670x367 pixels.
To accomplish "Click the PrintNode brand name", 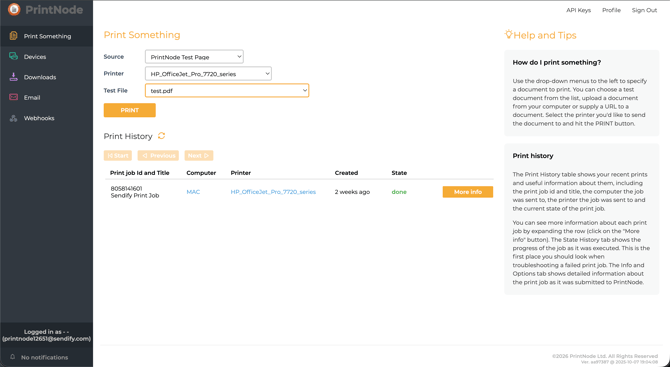I will pyautogui.click(x=54, y=9).
